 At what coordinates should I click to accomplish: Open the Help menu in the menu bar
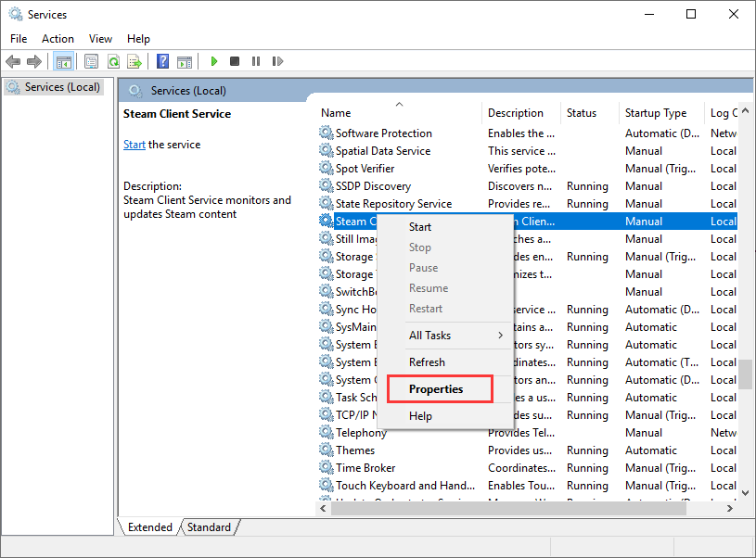pos(138,39)
